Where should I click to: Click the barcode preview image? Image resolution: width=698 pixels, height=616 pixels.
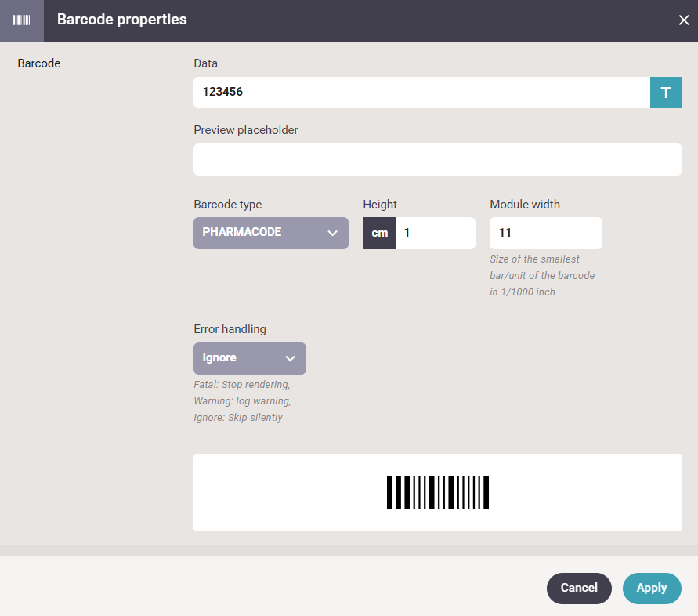tap(438, 493)
